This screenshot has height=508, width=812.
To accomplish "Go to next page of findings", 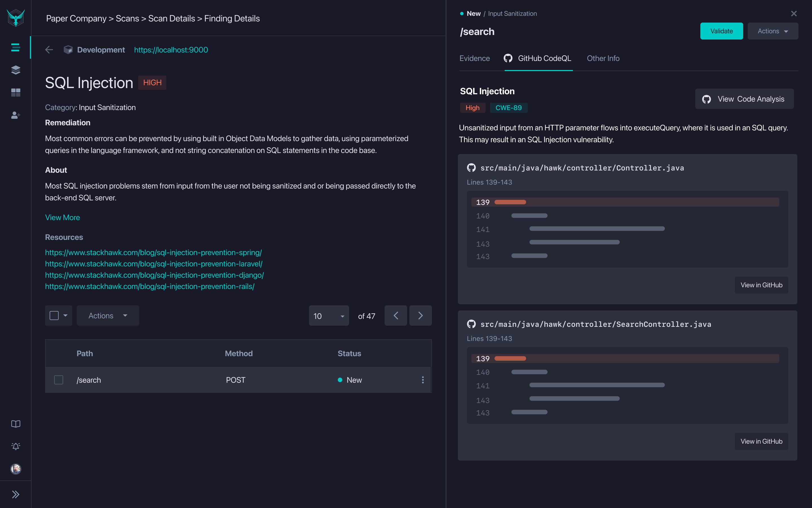I will (x=420, y=316).
